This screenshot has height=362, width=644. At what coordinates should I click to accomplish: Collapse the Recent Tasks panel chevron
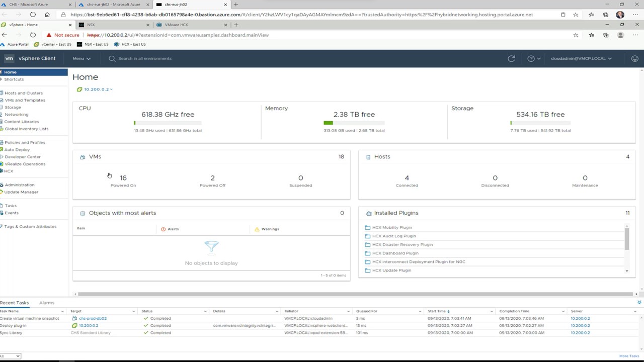coord(639,302)
